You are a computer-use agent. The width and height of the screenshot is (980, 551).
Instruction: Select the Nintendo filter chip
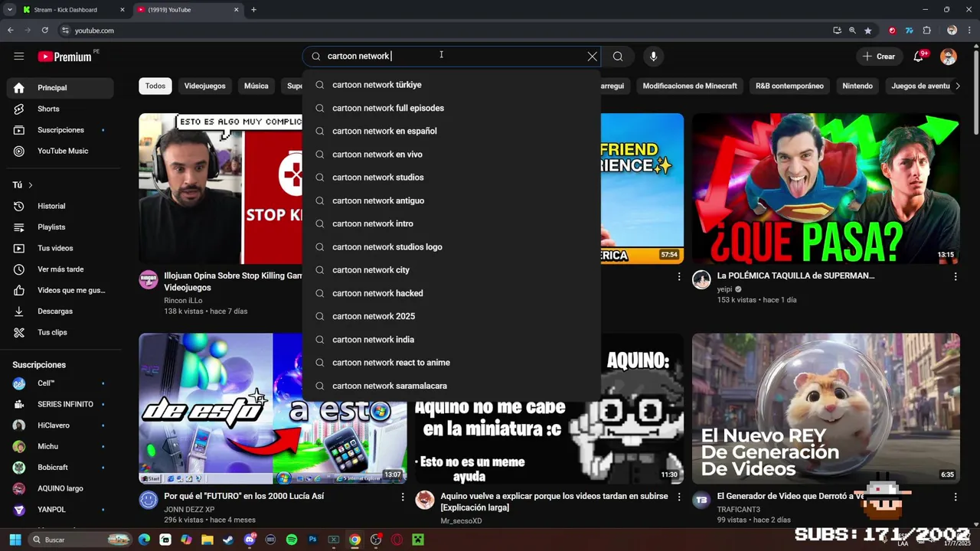857,86
